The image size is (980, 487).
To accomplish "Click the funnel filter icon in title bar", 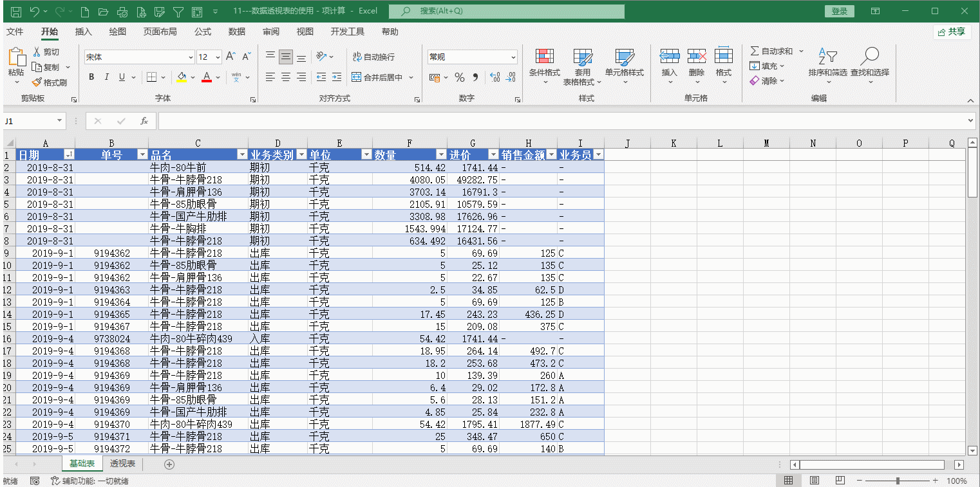I will coord(179,11).
